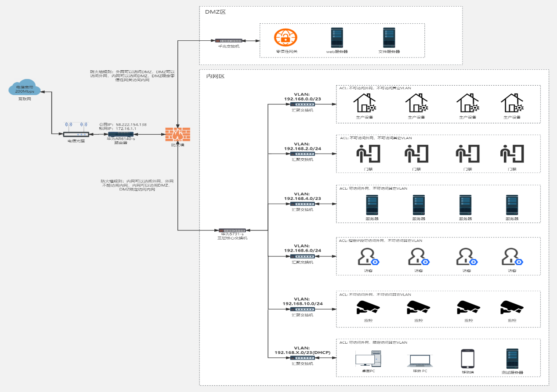Select the aggregation switch under VLAN 192.168.0.0/23

coord(302,104)
